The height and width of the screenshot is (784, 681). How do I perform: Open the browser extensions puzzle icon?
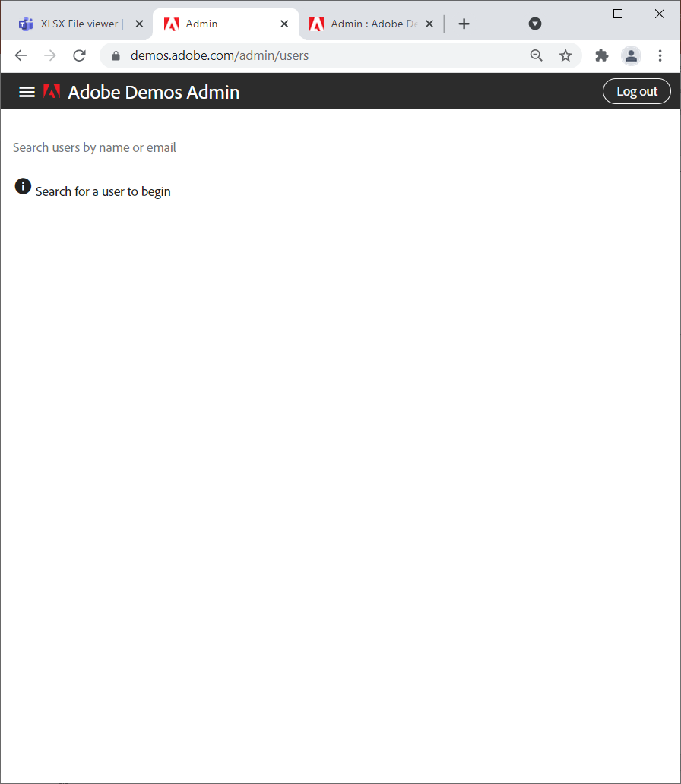pyautogui.click(x=602, y=55)
